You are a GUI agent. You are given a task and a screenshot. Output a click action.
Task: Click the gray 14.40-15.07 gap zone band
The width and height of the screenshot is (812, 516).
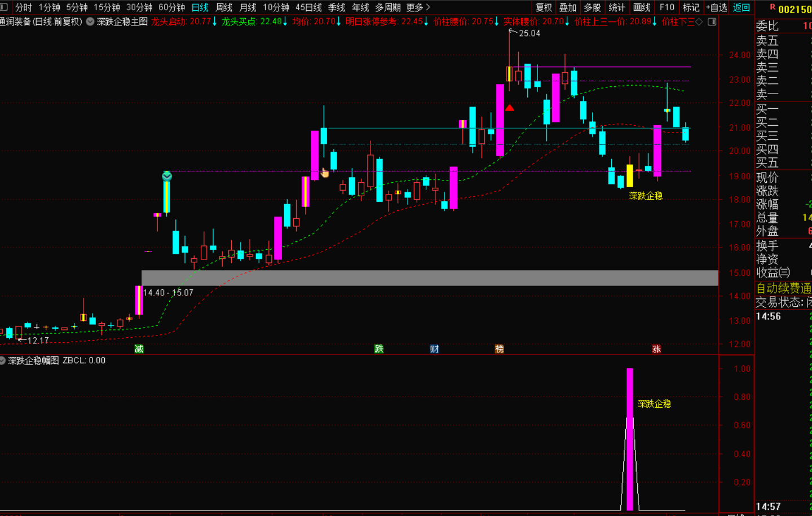click(429, 277)
